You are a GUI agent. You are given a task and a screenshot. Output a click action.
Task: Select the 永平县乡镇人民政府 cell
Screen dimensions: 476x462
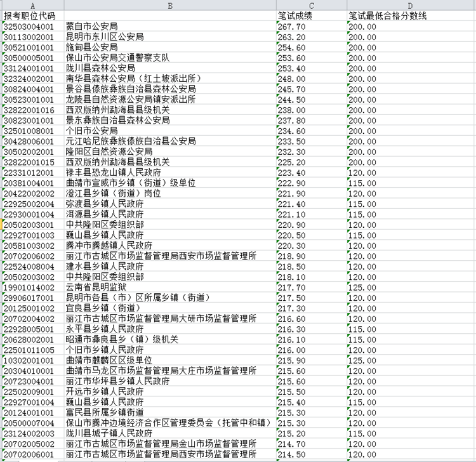pos(170,329)
